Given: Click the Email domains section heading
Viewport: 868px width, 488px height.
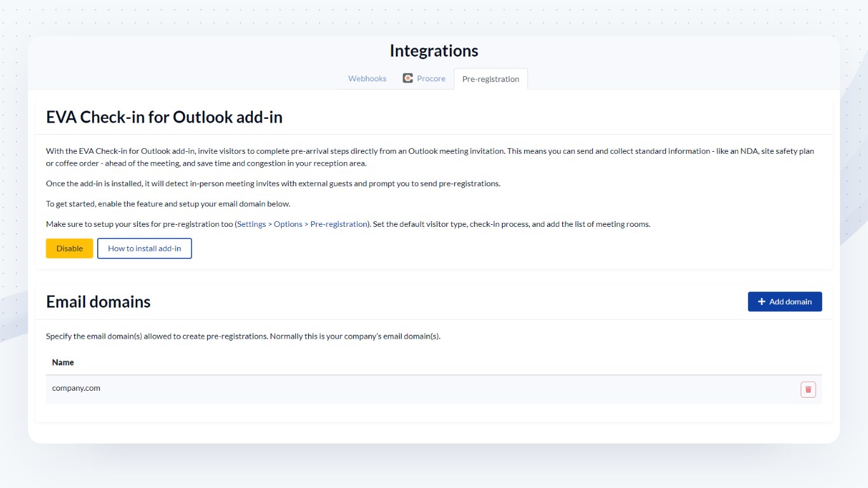Looking at the screenshot, I should point(98,302).
